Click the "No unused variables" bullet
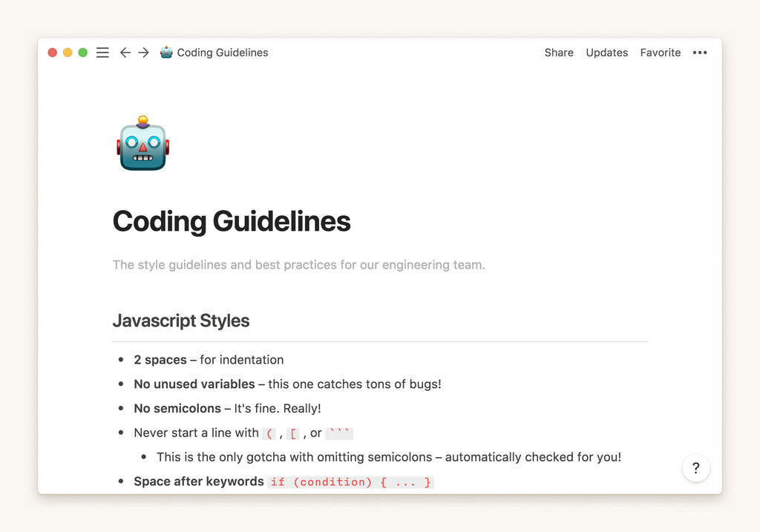This screenshot has height=532, width=760. [x=287, y=384]
